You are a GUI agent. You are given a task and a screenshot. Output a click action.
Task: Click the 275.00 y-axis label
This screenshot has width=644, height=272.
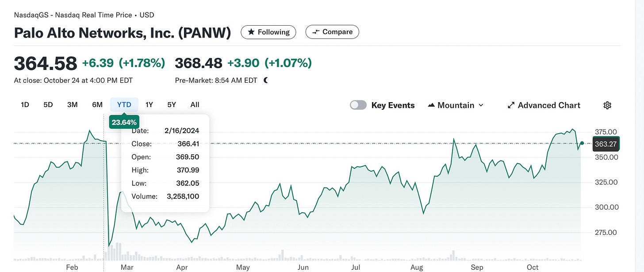click(x=606, y=232)
